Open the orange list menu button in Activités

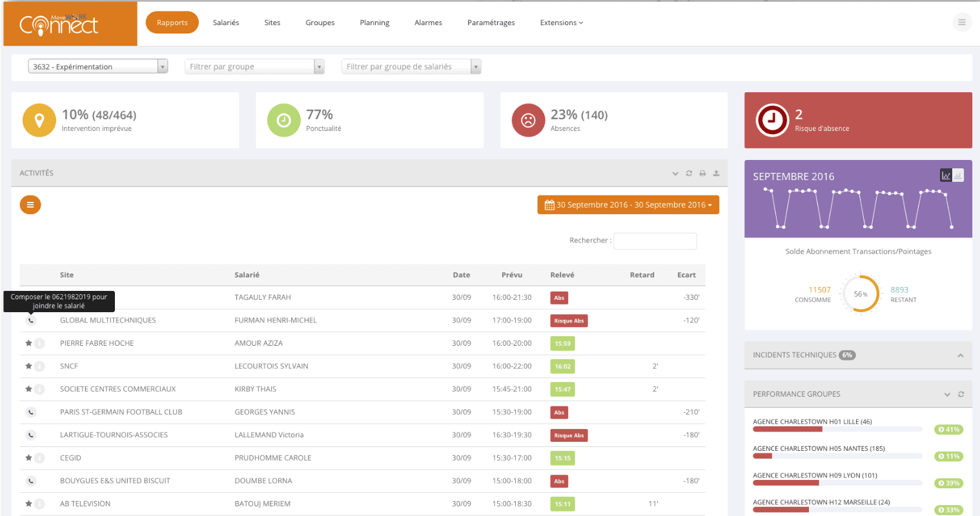coord(30,205)
